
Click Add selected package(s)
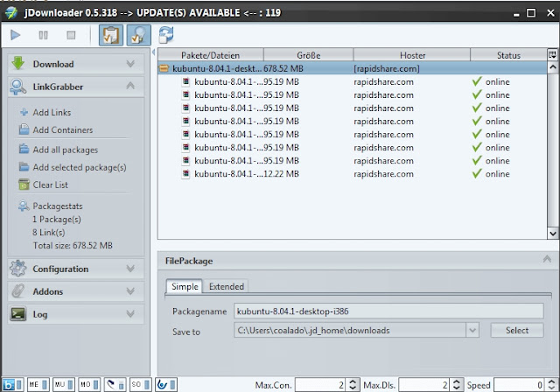tap(80, 167)
